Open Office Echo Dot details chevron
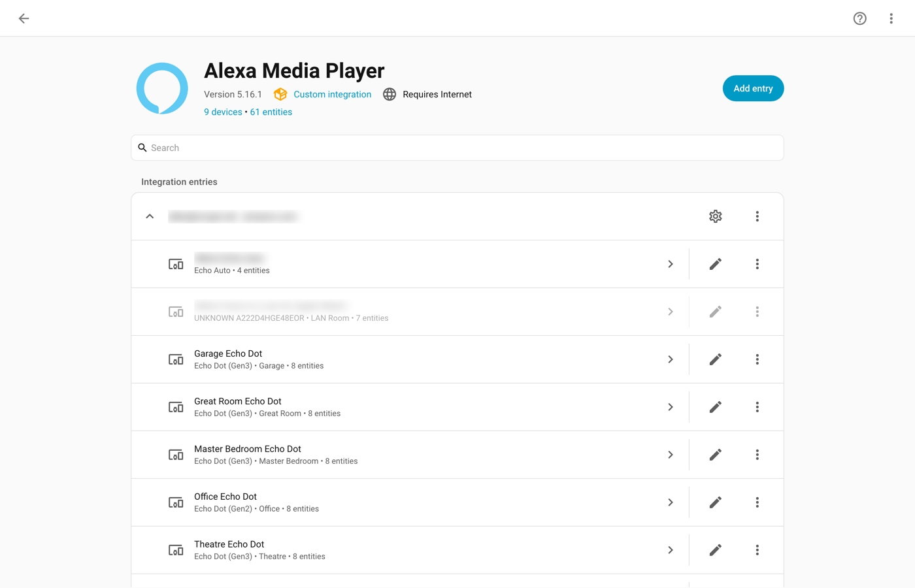 point(671,502)
